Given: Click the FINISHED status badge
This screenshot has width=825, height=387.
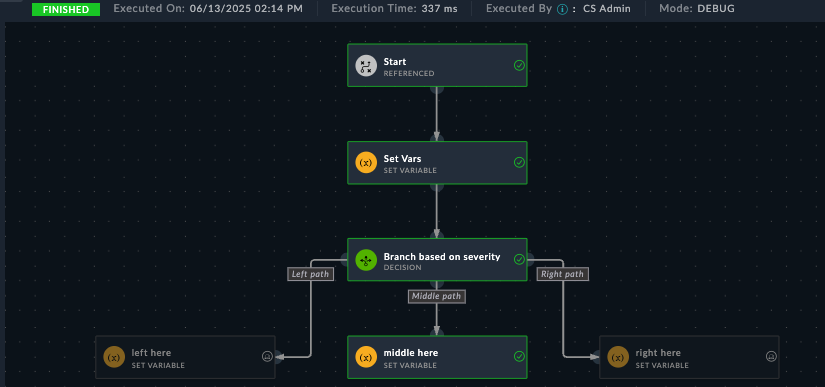Looking at the screenshot, I should [x=66, y=9].
